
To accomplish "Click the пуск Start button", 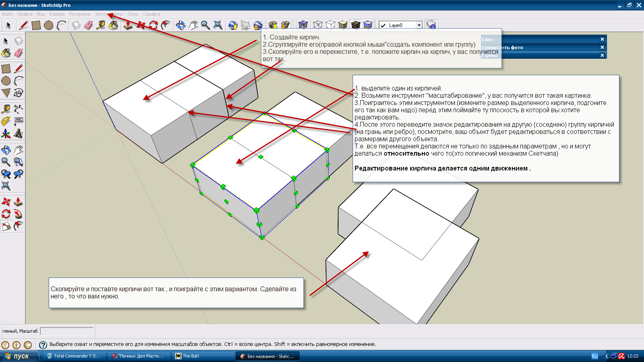I will (x=18, y=356).
